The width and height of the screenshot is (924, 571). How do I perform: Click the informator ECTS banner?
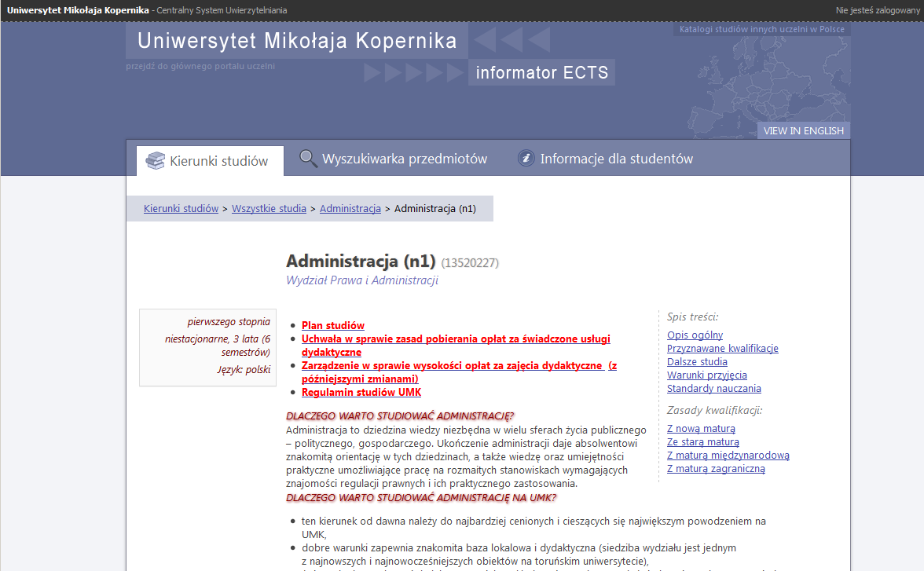541,72
